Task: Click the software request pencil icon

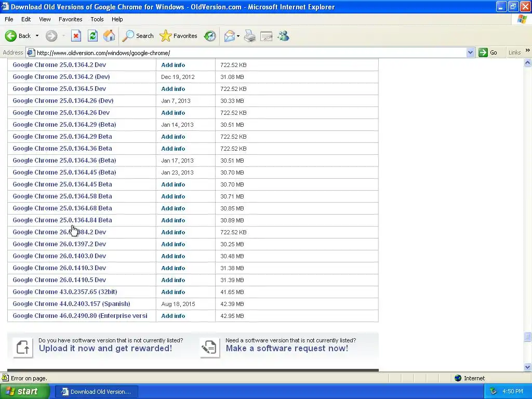Action: 210,348
